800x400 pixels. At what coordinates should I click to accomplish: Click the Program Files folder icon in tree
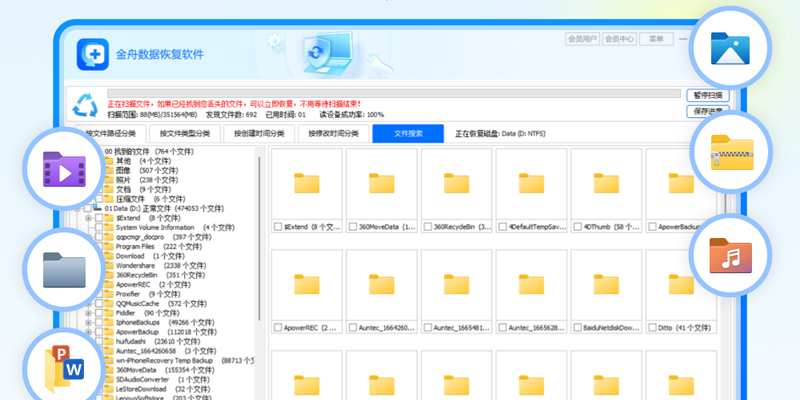109,246
